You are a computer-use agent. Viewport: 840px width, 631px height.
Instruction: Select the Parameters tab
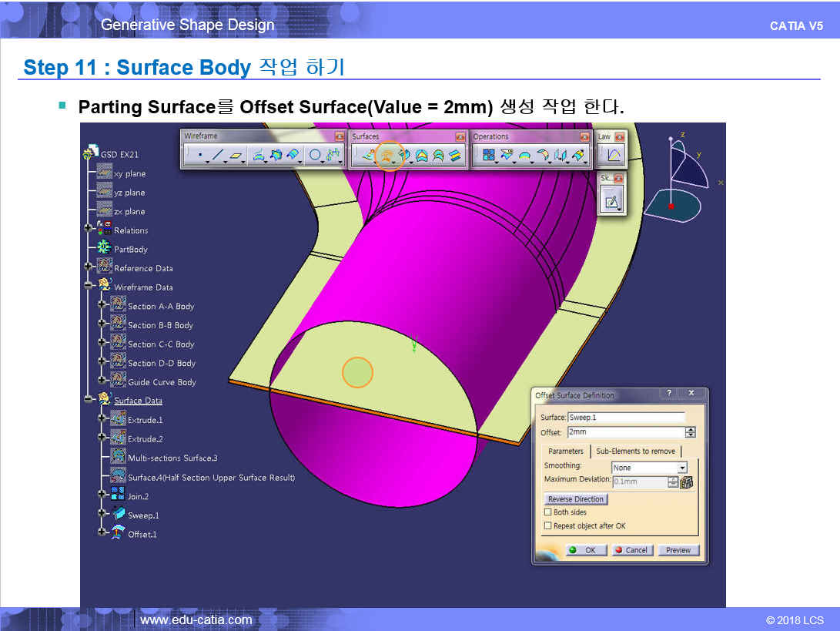[565, 451]
